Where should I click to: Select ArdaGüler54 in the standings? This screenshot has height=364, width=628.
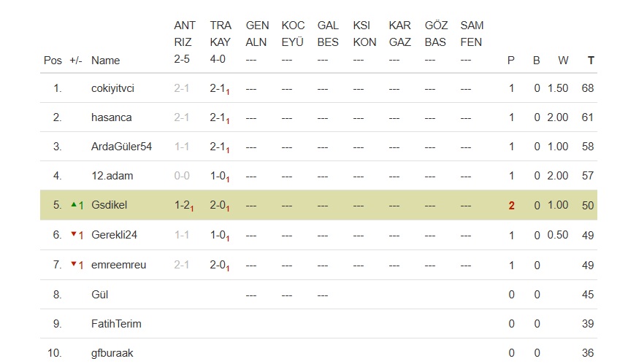[x=121, y=147]
